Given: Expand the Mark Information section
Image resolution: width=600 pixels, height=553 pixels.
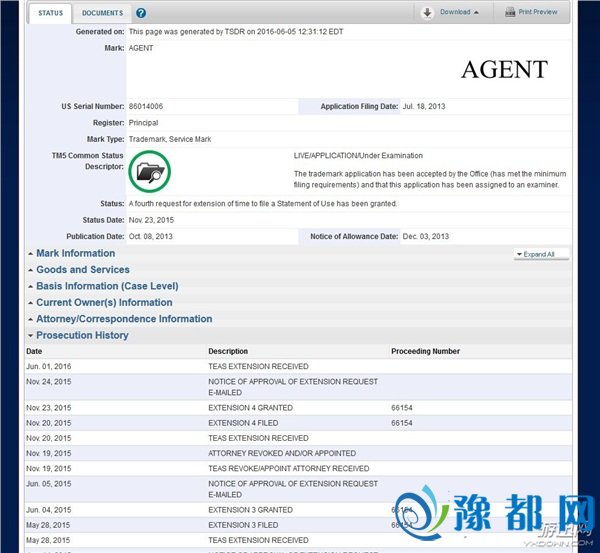Looking at the screenshot, I should coord(75,254).
